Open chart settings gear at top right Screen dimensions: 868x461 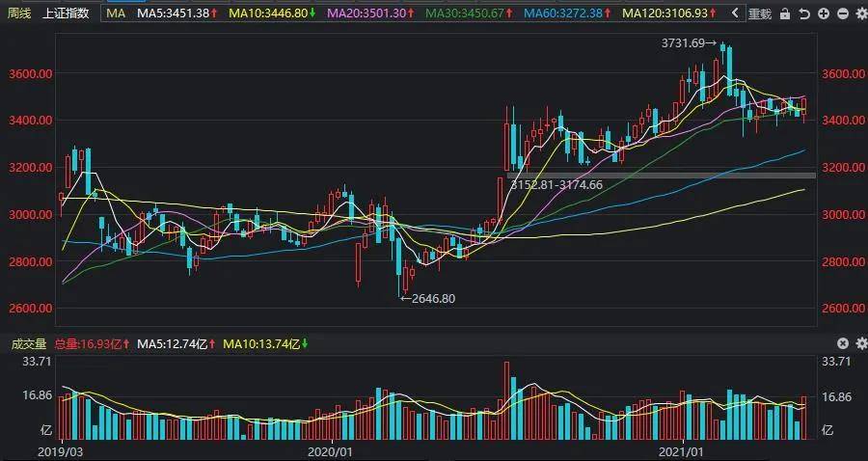861,14
